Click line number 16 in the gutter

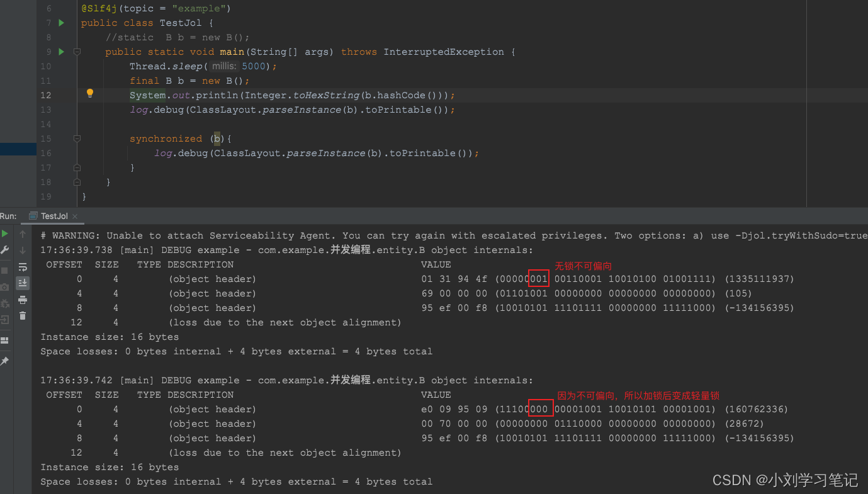[45, 153]
